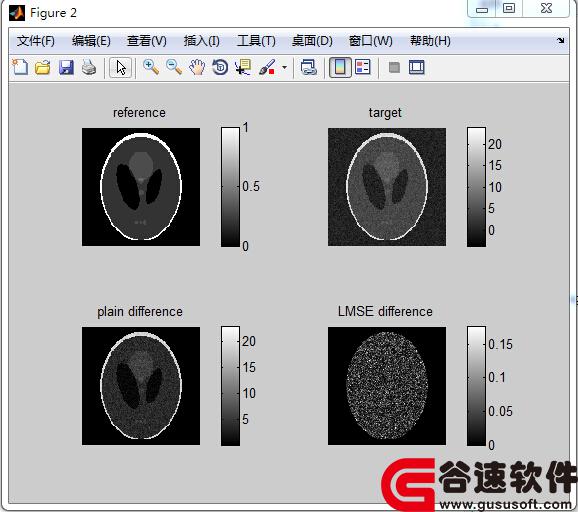Enable the Data Cursor tool
This screenshot has width=578, height=512.
tap(243, 67)
